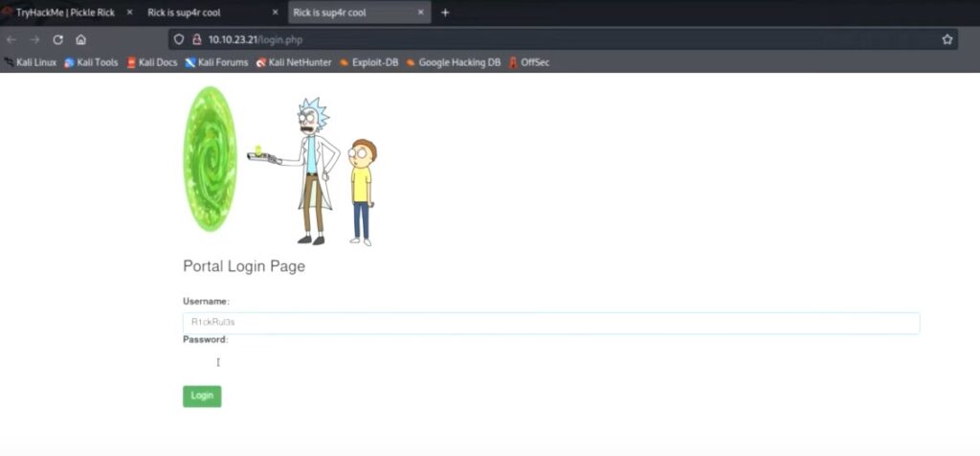
Task: Click the green Login button
Action: (x=202, y=396)
